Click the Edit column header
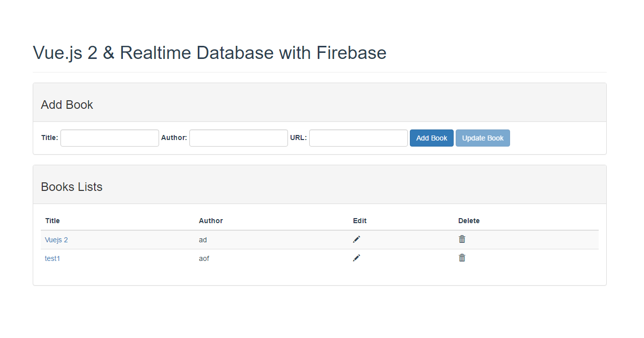This screenshot has height=338, width=644. coord(360,221)
